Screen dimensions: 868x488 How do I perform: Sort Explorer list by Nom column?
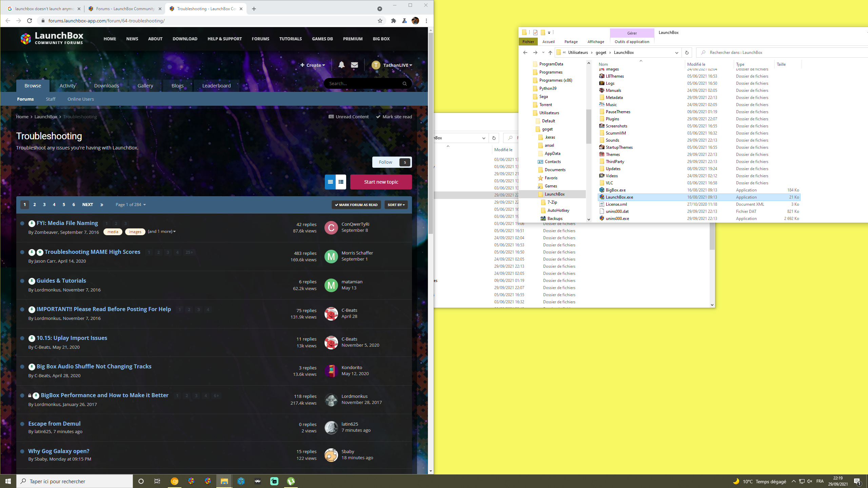[x=603, y=64]
